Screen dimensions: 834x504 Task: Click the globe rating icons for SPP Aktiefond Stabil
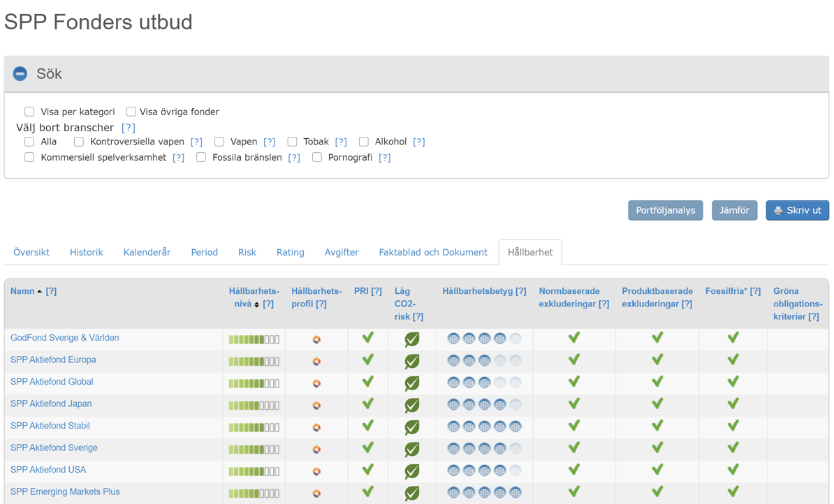click(x=484, y=427)
